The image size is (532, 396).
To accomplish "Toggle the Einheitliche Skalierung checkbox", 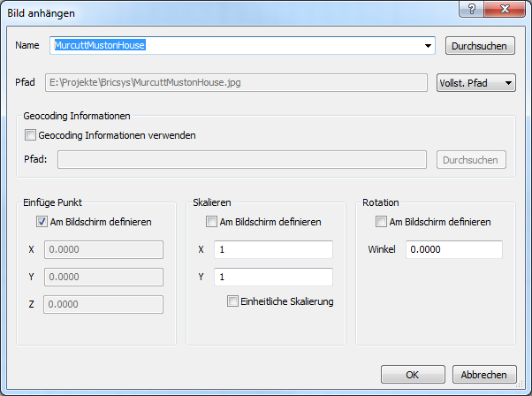I will coord(233,302).
